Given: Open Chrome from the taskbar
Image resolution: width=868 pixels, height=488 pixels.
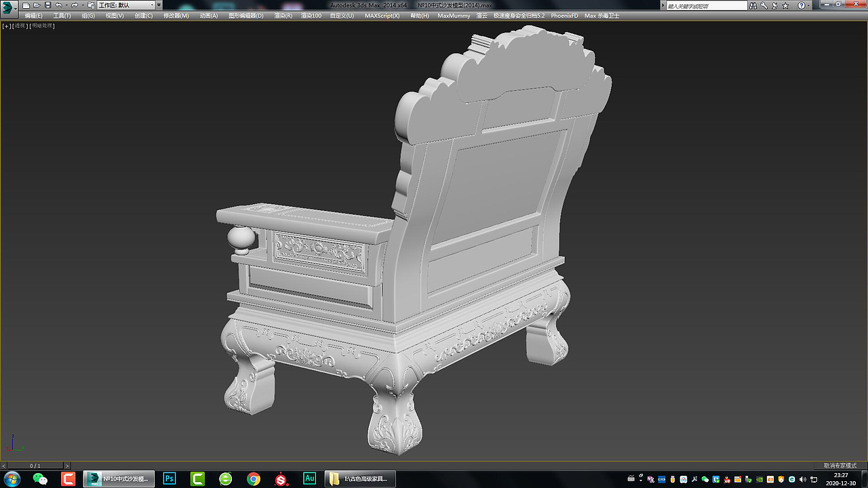Looking at the screenshot, I should (254, 479).
